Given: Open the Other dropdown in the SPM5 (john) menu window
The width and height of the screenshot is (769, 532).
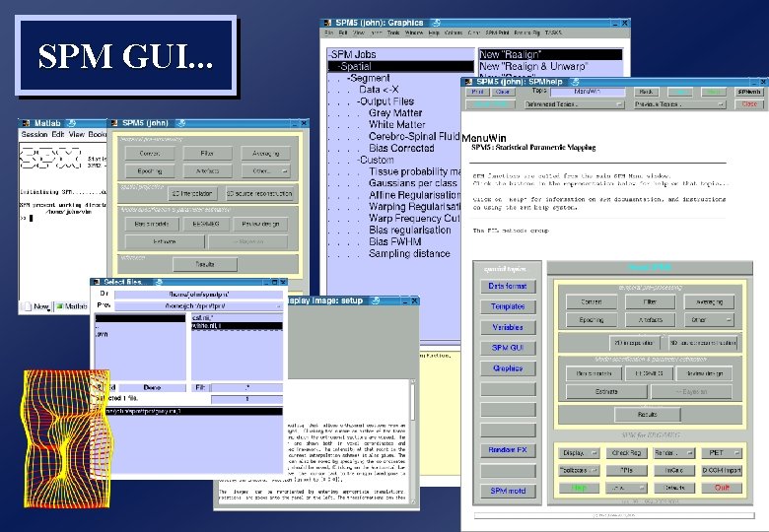Looking at the screenshot, I should pos(265,171).
